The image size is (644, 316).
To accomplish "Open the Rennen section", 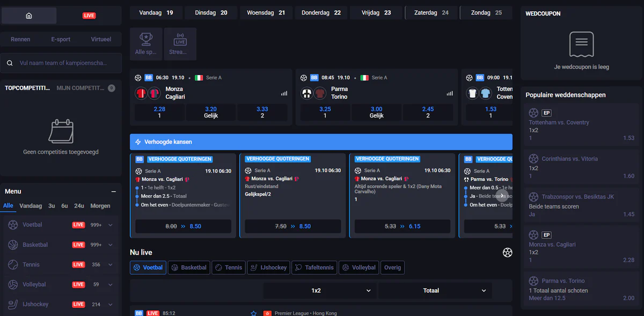I will 21,39.
